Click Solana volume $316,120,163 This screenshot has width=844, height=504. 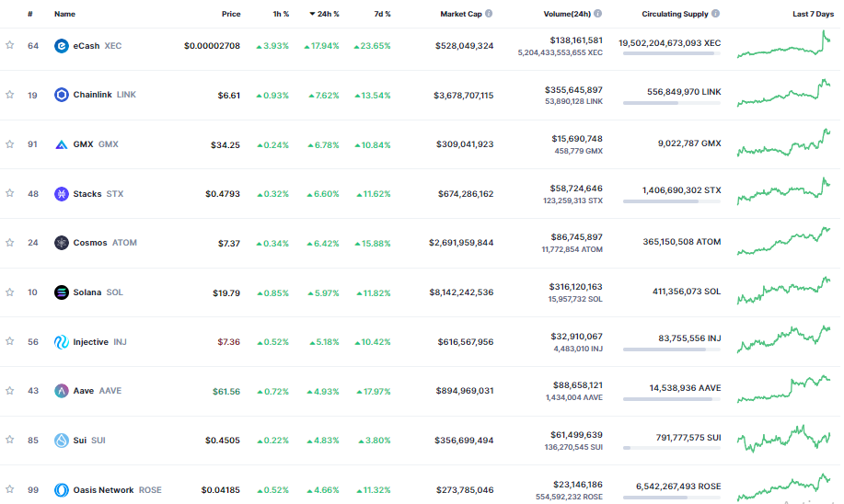[x=575, y=287]
